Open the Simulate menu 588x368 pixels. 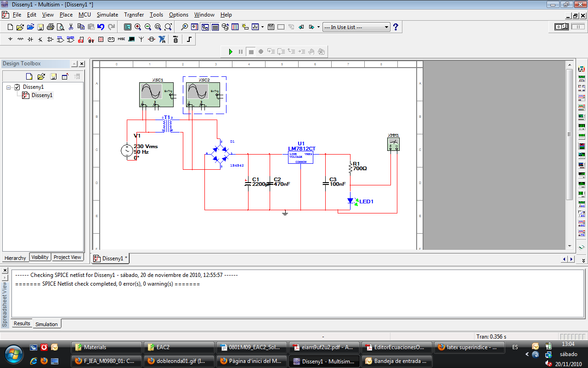(x=107, y=15)
